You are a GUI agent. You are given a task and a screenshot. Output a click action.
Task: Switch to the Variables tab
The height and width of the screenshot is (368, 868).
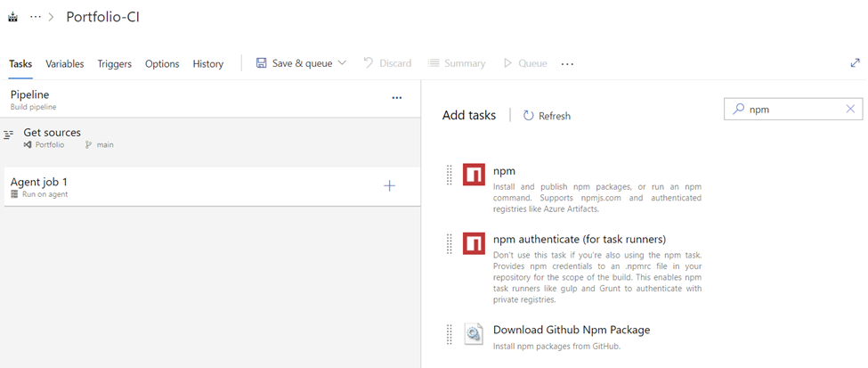[65, 64]
